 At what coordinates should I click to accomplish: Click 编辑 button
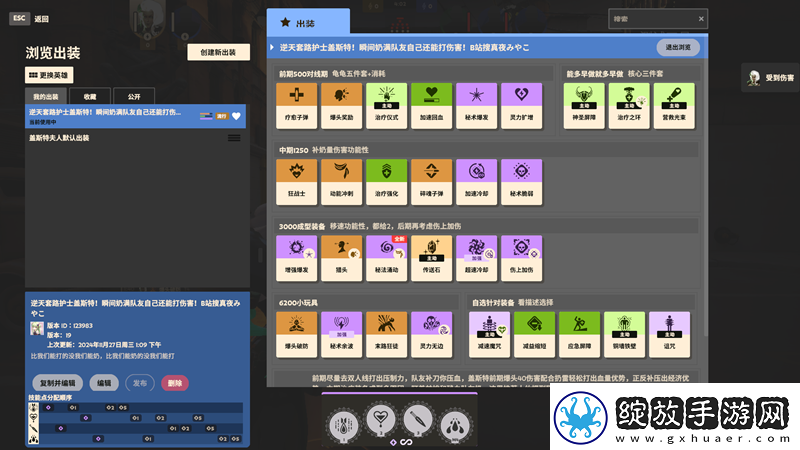pos(104,383)
